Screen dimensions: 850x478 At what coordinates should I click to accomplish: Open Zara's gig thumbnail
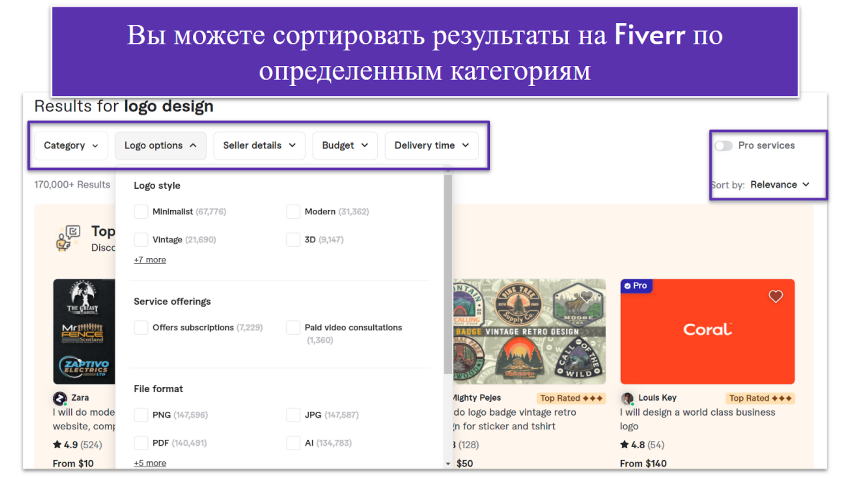click(84, 331)
